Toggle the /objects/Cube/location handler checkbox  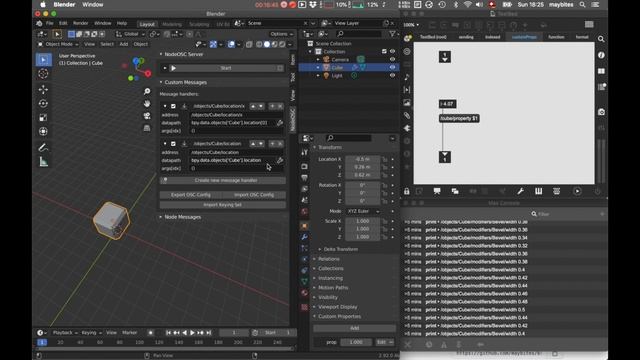[x=173, y=144]
